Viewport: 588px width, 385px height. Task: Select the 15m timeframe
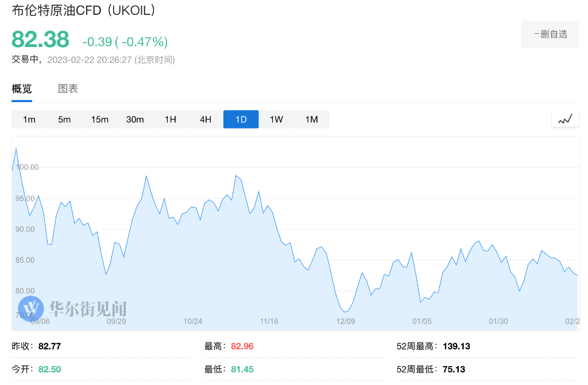[99, 119]
